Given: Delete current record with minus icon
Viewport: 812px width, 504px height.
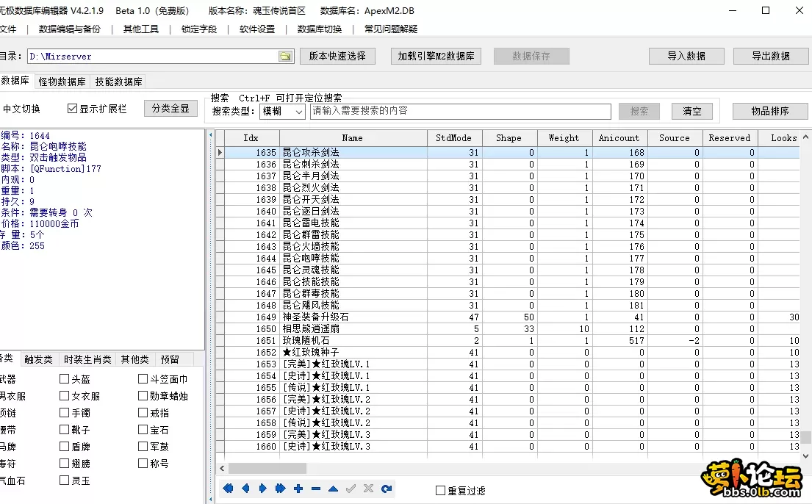Looking at the screenshot, I should [315, 488].
